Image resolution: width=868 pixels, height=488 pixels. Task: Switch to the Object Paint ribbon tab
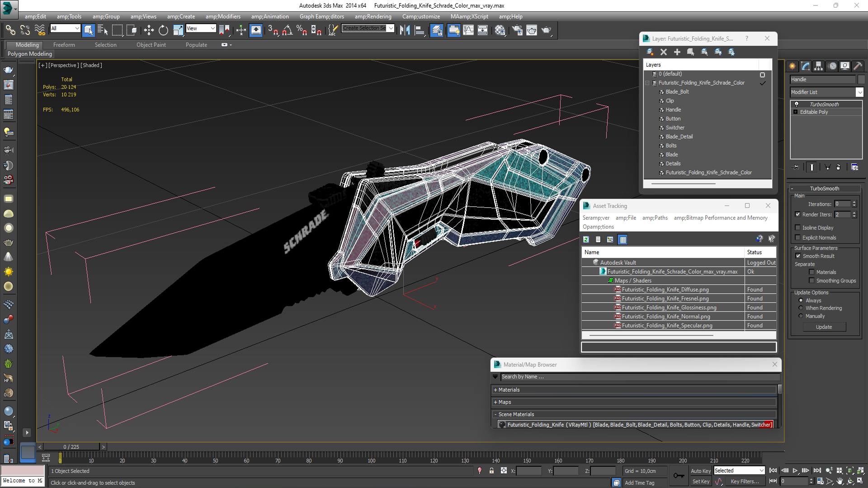[x=151, y=45]
